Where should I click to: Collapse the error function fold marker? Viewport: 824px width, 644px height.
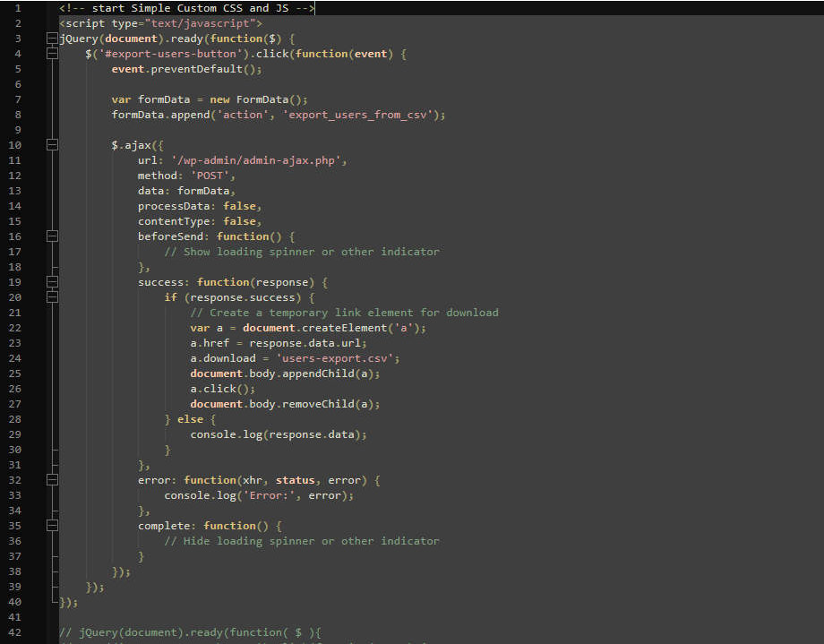pyautogui.click(x=52, y=480)
